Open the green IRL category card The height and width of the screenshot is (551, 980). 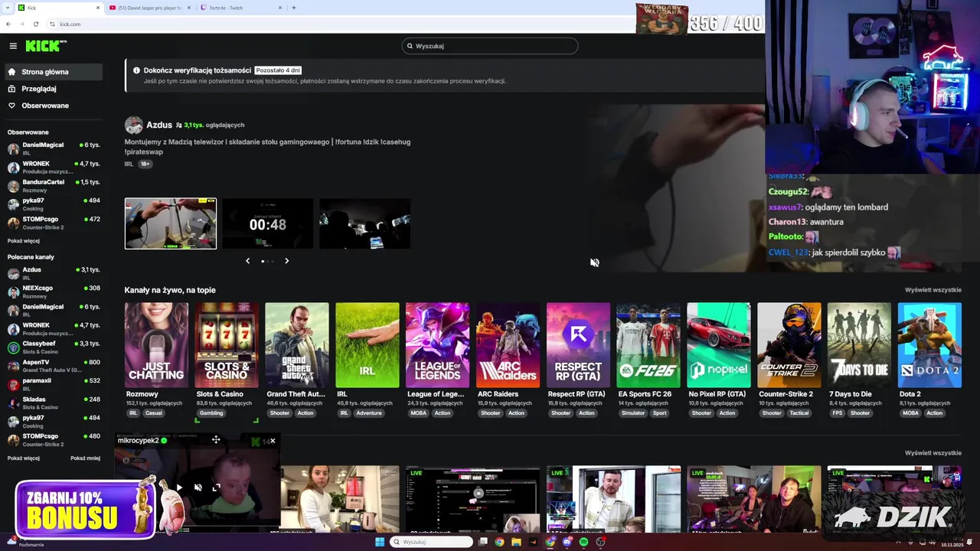point(367,345)
